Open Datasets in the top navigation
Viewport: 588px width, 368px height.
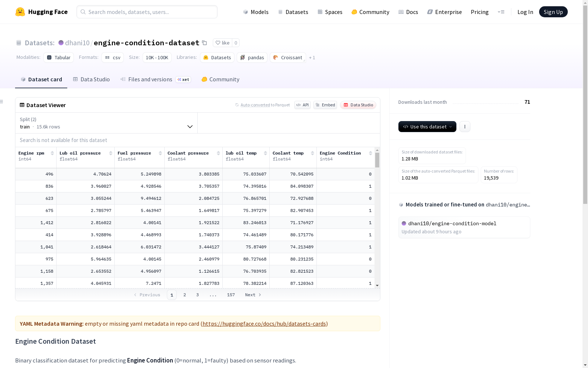coord(293,12)
